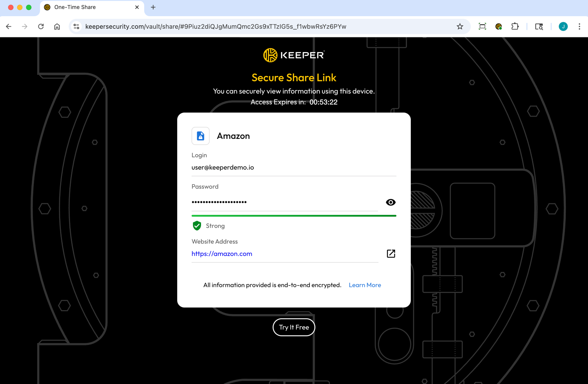Open the website address in a new window
This screenshot has height=384, width=588.
[390, 253]
